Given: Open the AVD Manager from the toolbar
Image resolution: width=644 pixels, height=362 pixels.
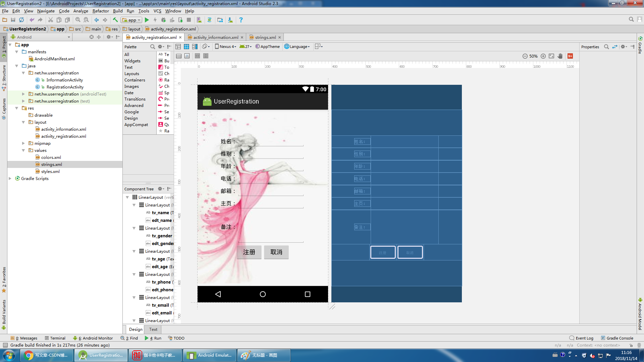Looking at the screenshot, I should click(199, 20).
